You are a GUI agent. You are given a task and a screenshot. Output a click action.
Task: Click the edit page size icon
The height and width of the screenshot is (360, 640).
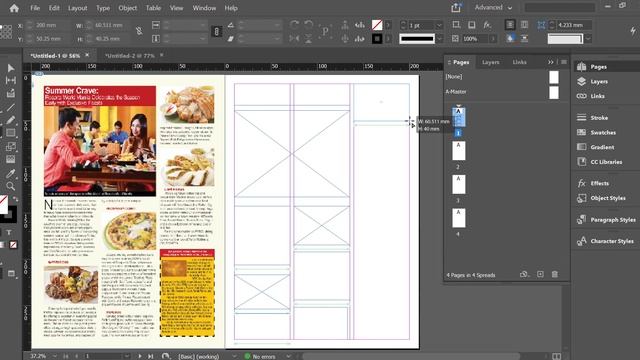click(x=524, y=274)
